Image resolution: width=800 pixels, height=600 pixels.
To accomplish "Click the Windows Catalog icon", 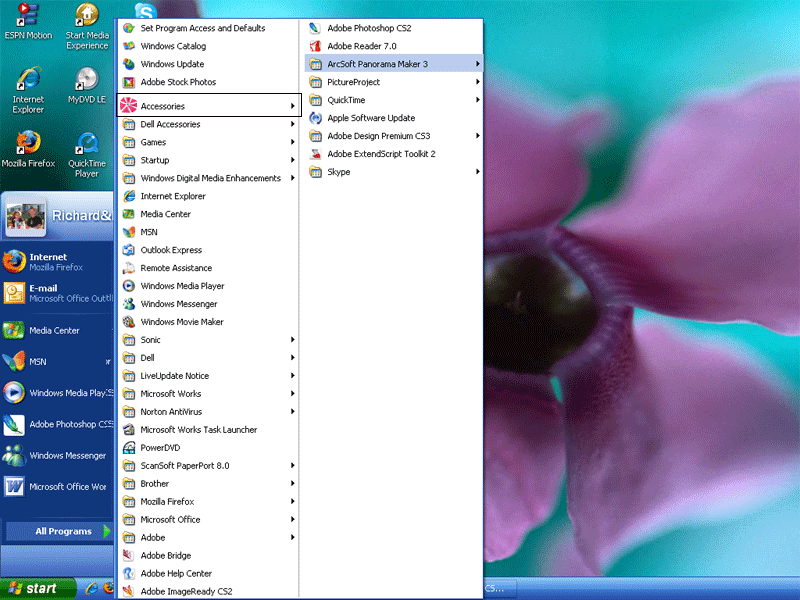I will pos(129,46).
